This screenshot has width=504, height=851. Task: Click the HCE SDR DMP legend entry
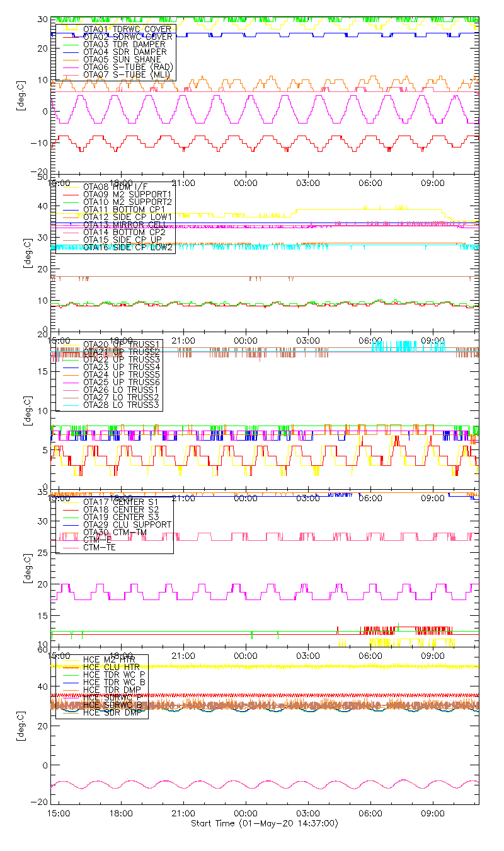[116, 713]
